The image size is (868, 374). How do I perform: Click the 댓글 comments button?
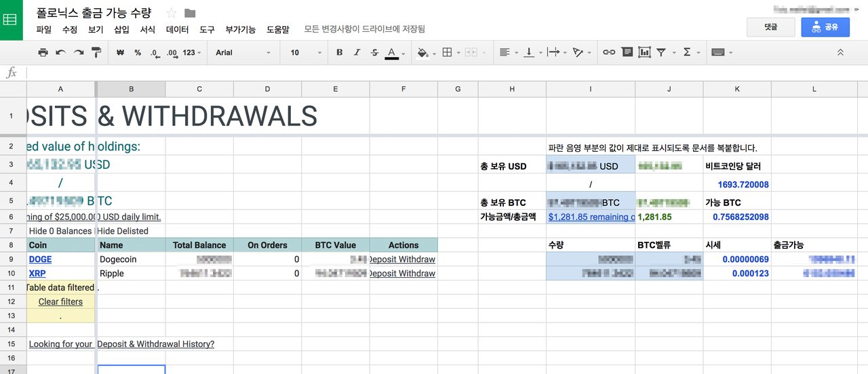click(771, 27)
